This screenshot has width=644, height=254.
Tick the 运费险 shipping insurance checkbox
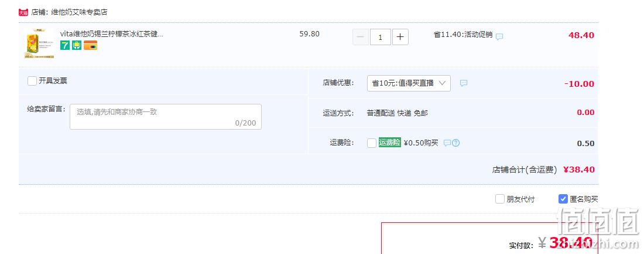(x=372, y=143)
